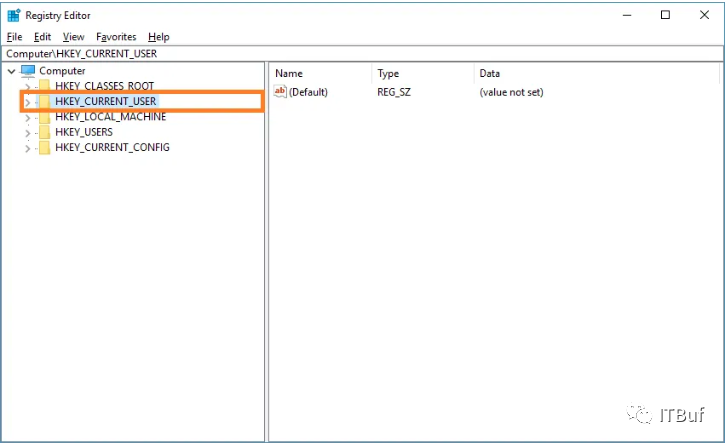Collapse the Computer tree node

pos(12,71)
